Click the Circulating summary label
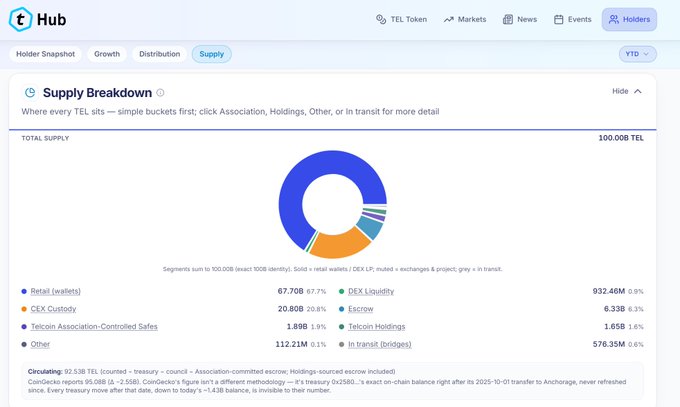The width and height of the screenshot is (680, 407). point(45,371)
